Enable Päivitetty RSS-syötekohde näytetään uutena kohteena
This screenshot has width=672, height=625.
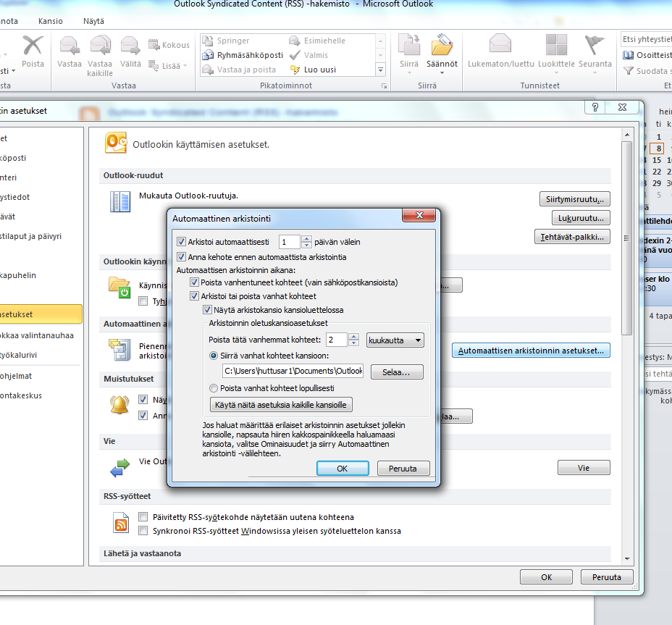point(143,517)
